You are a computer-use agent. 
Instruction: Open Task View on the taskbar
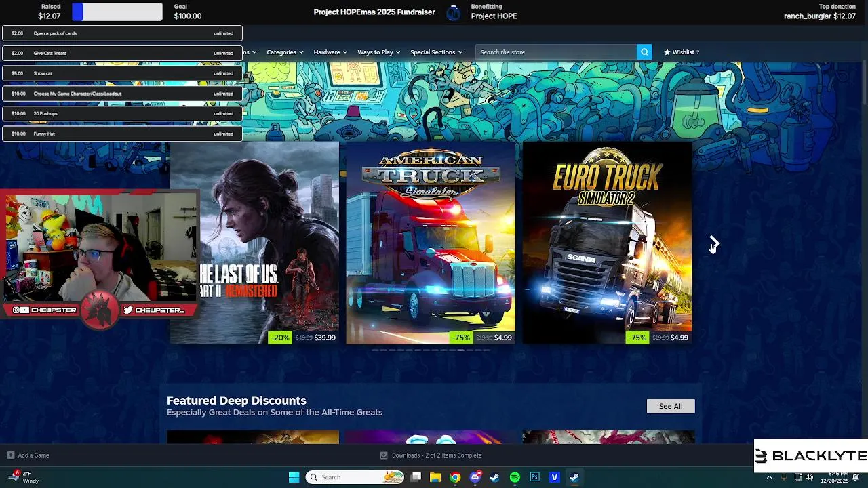click(x=416, y=477)
